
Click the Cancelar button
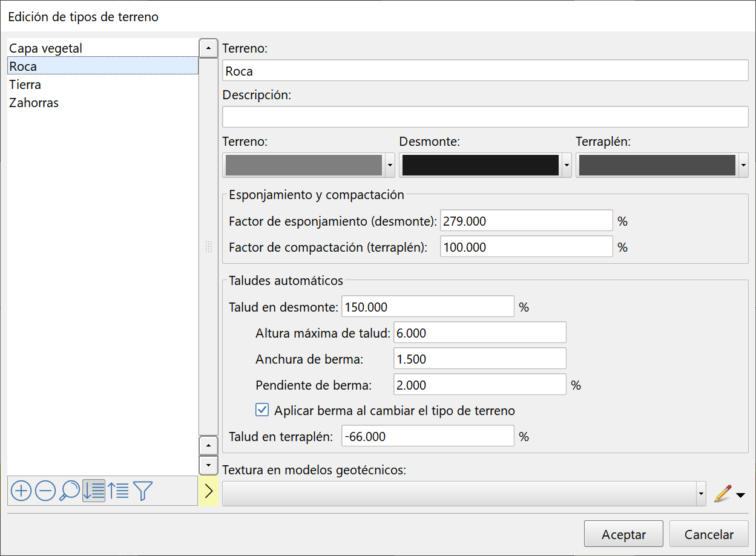click(x=709, y=534)
